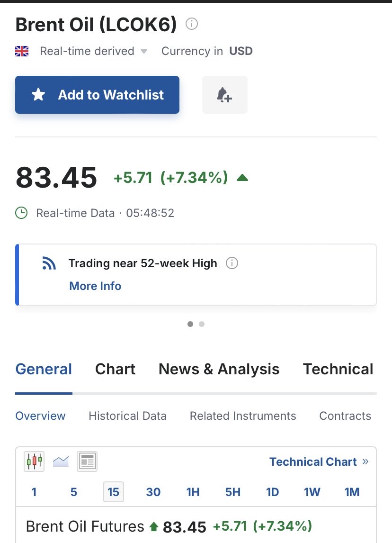Click the large 83.45 price value
Viewport: 392px width, 543px height.
[56, 178]
